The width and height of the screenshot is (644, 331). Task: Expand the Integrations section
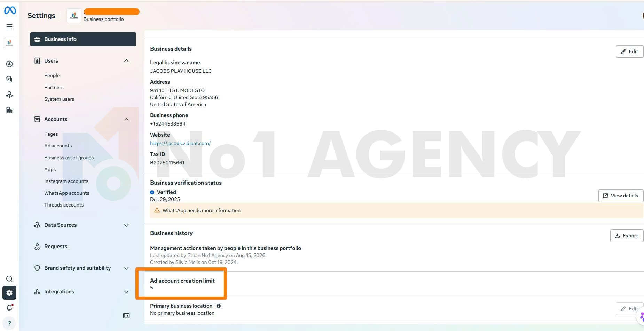click(x=126, y=292)
